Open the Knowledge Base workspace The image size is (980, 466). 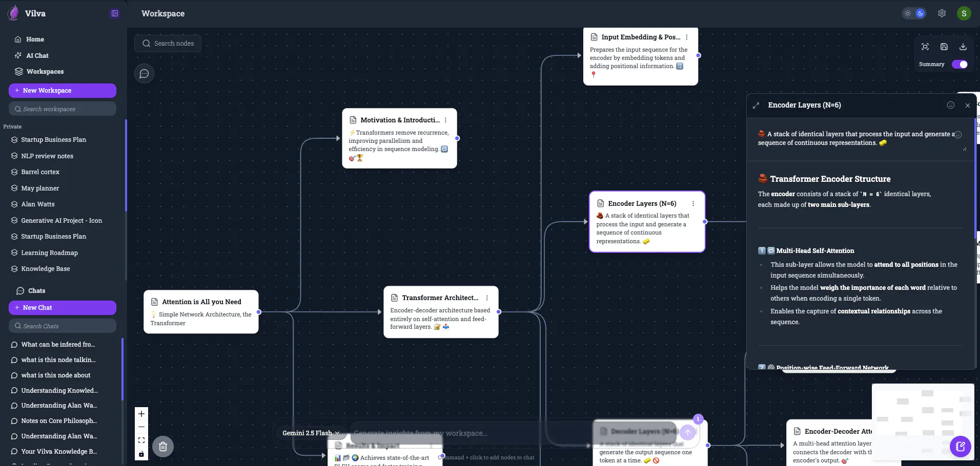46,269
